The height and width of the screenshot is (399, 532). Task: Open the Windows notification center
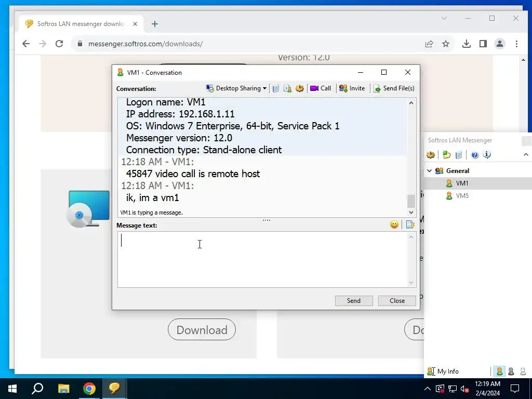coord(515,389)
